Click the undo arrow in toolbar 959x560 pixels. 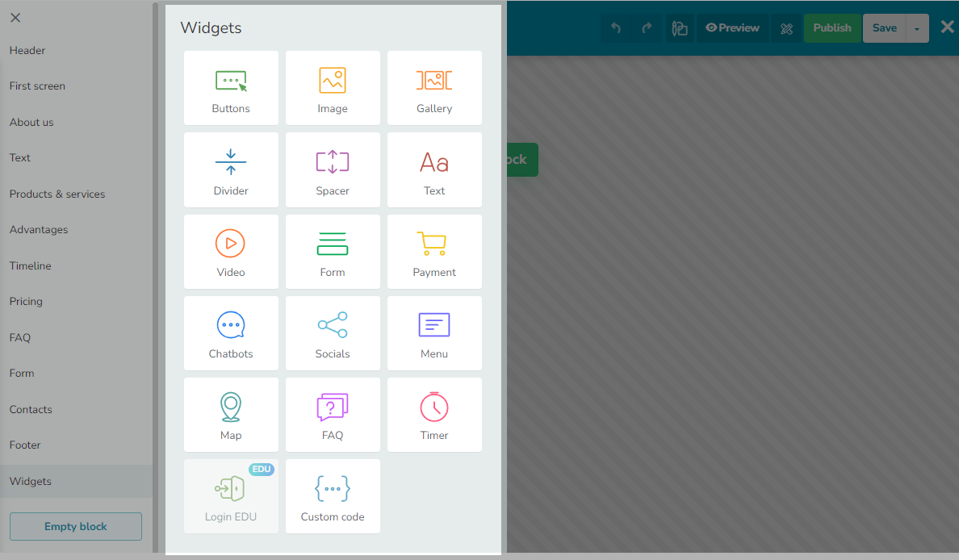click(x=616, y=28)
